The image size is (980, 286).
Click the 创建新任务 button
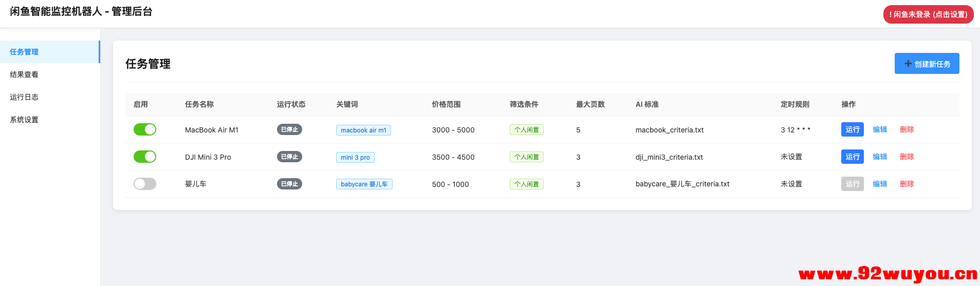coord(927,64)
